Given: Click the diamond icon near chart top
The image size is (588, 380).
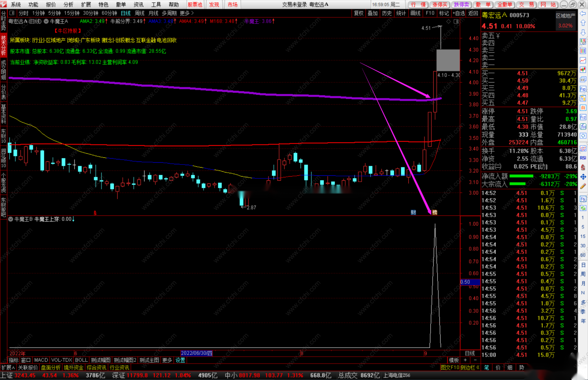Looking at the screenshot, I should point(449,21).
